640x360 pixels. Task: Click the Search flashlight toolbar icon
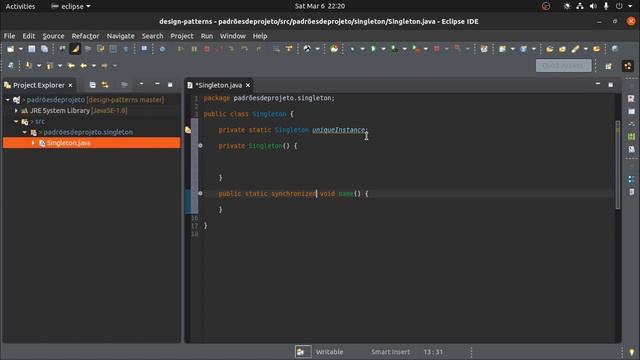(575, 49)
